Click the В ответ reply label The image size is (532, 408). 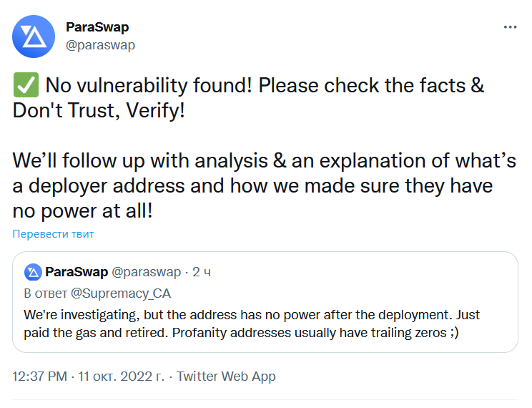[46, 293]
